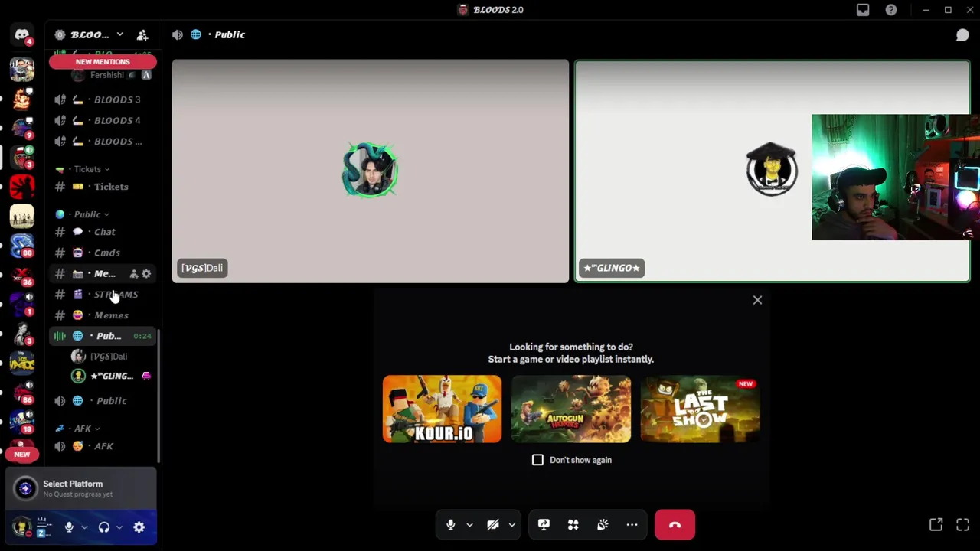Click the NEW servers indicator pill
The width and height of the screenshot is (980, 551).
pyautogui.click(x=21, y=455)
